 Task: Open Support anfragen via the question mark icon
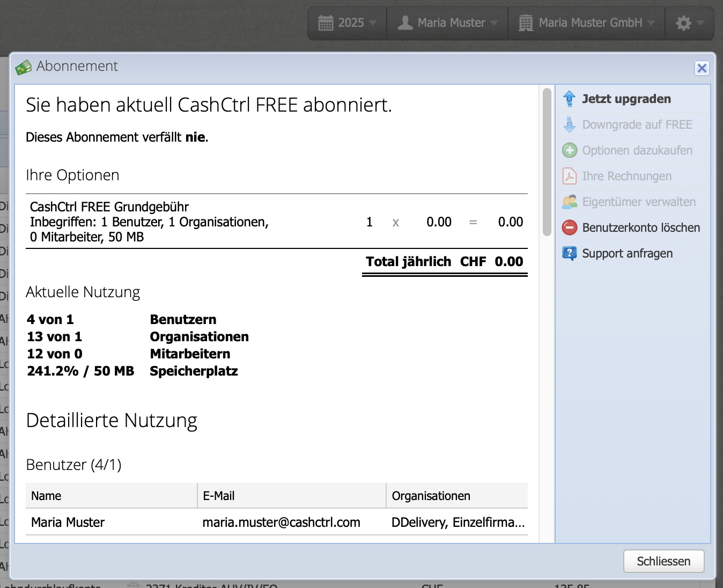[x=569, y=253]
